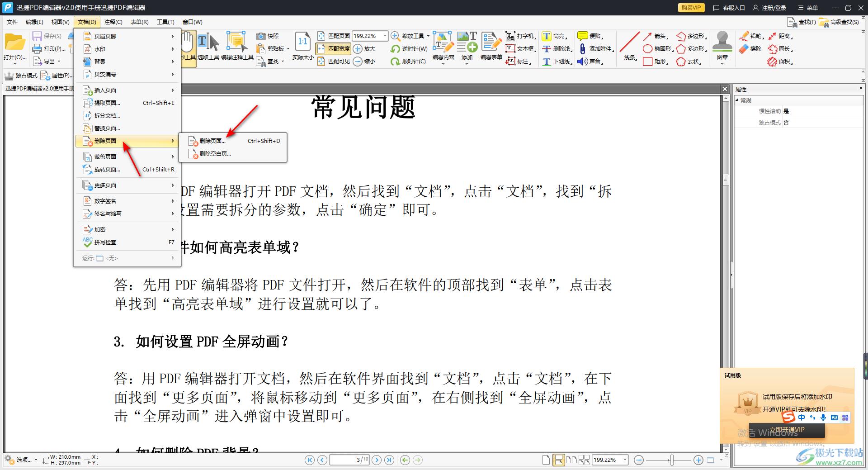Choose 删除空白页... from the submenu
The image size is (868, 470).
coord(233,153)
